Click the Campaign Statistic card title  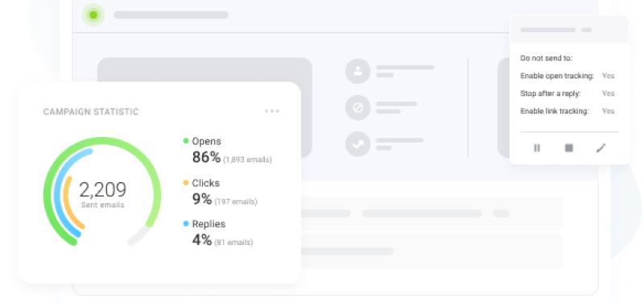coord(91,112)
